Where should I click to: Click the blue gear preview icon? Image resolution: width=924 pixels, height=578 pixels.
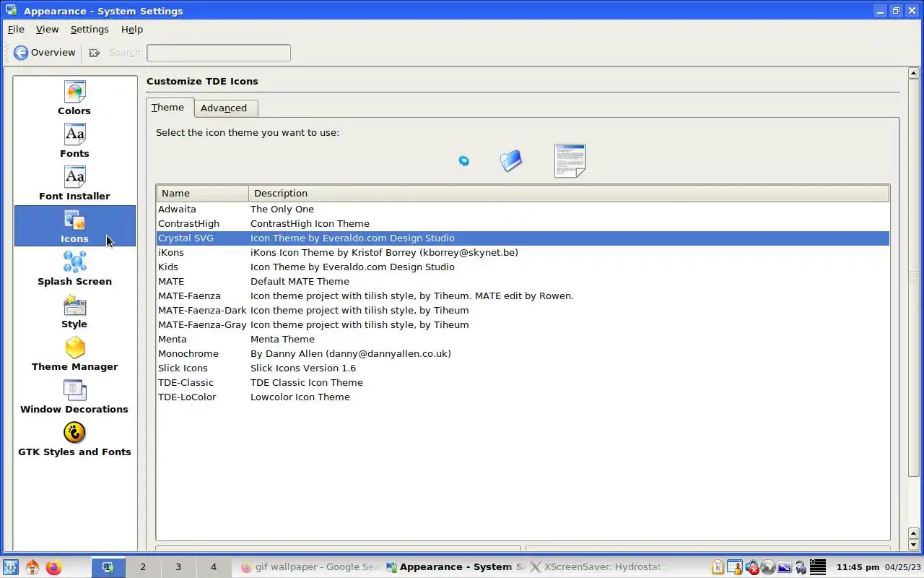coord(464,160)
